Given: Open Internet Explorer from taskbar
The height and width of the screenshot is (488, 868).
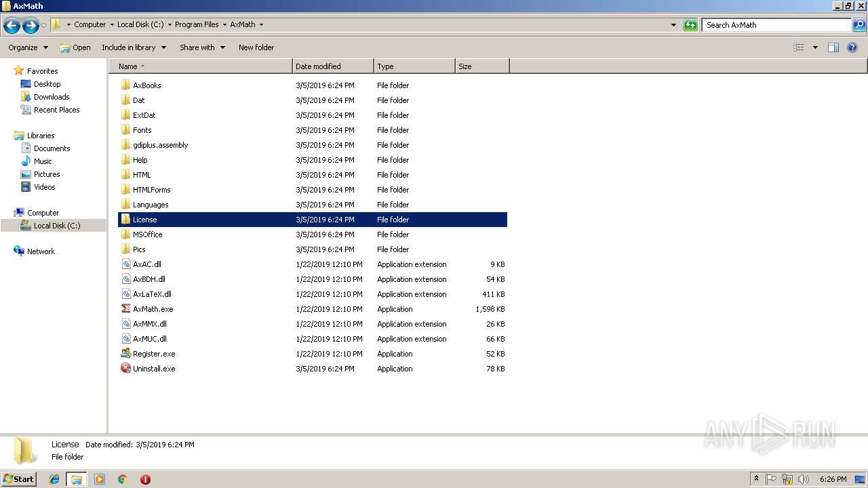Looking at the screenshot, I should [54, 479].
